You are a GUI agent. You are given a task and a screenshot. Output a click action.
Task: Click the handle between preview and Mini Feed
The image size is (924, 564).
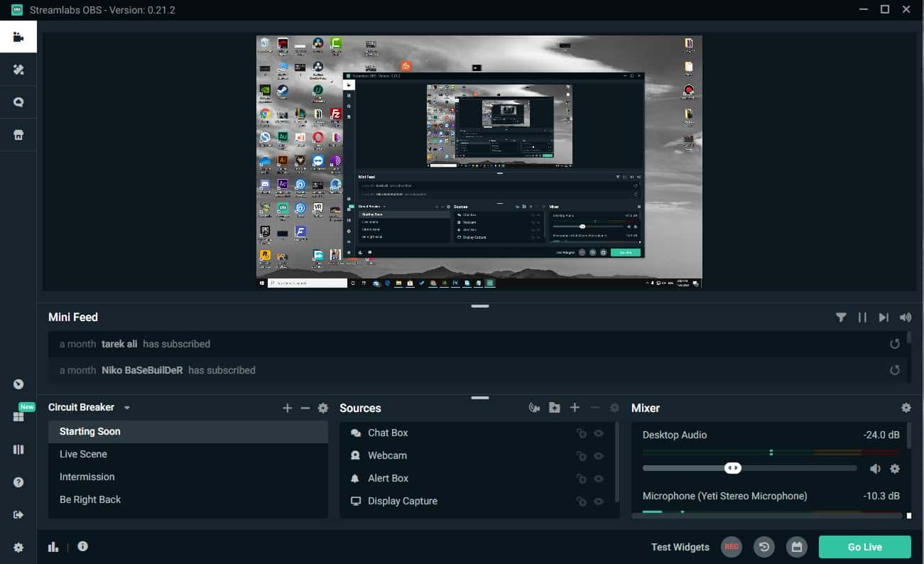click(x=480, y=305)
